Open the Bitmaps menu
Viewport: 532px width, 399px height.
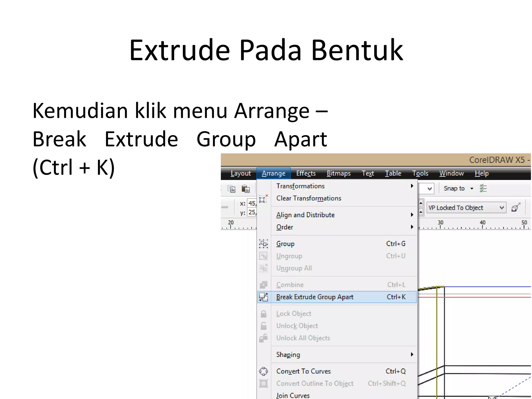coord(338,173)
